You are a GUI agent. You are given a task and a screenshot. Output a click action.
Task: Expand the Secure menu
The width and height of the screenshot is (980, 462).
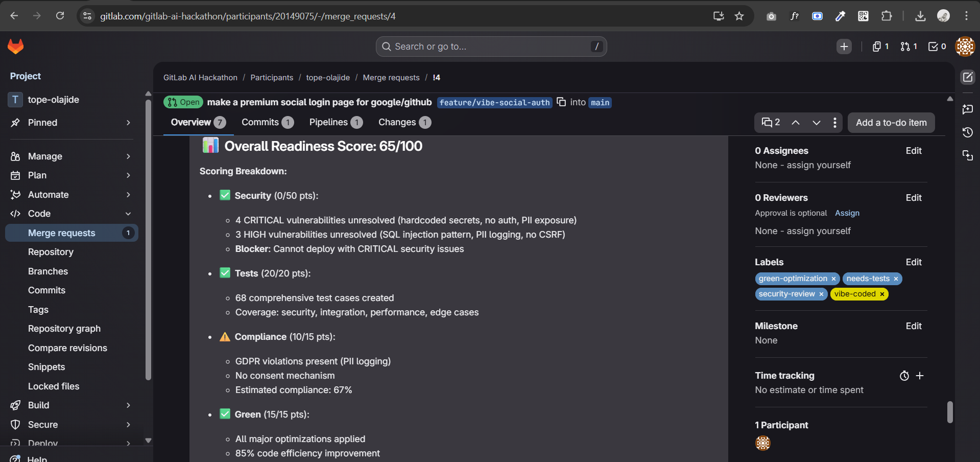point(71,425)
